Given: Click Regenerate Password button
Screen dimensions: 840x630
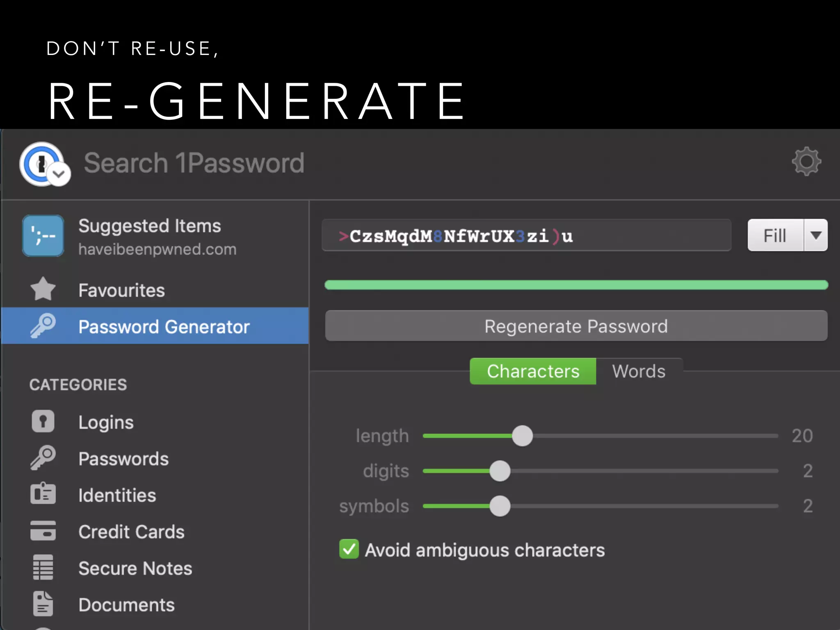Looking at the screenshot, I should click(x=576, y=326).
